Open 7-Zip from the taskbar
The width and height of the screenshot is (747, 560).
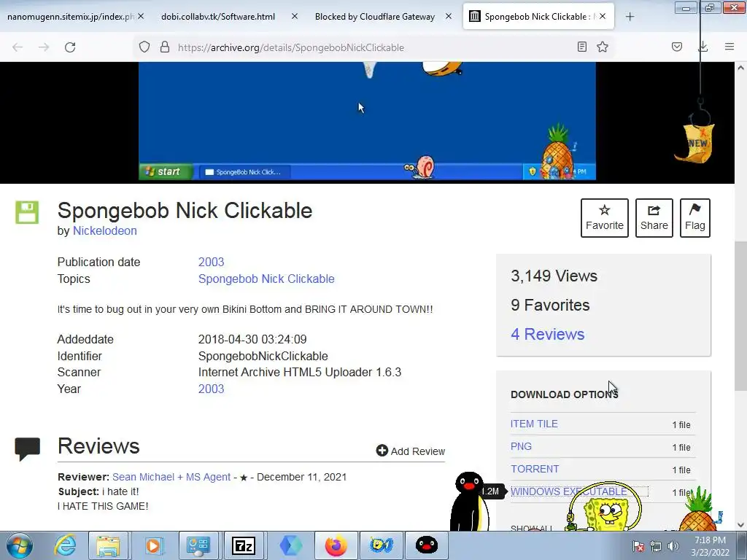tap(243, 545)
